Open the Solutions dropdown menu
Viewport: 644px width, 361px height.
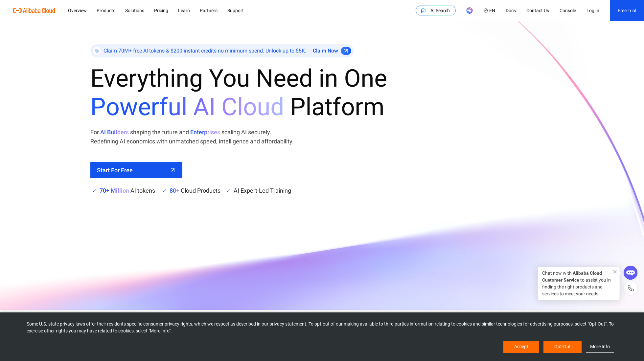pyautogui.click(x=135, y=10)
